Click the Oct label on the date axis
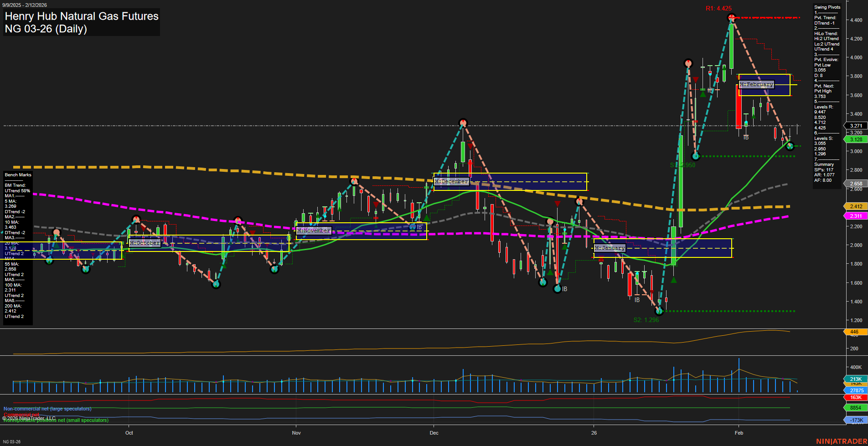The width and height of the screenshot is (868, 446). click(129, 433)
